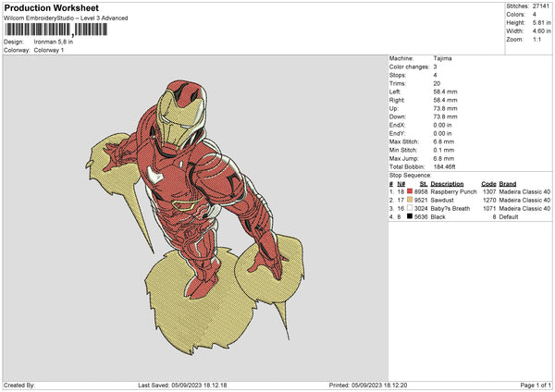The image size is (555, 392).
Task: Select the 'Down:' label
Action: pyautogui.click(x=398, y=116)
